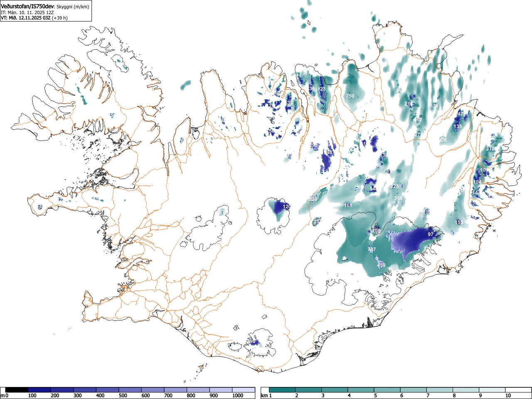Click the map value '225'
Viewport: 532px width, 399px height.
[x=395, y=186]
